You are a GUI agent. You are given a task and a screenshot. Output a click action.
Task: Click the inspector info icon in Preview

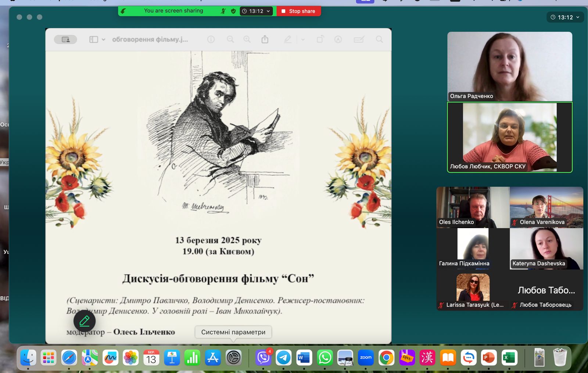click(211, 39)
